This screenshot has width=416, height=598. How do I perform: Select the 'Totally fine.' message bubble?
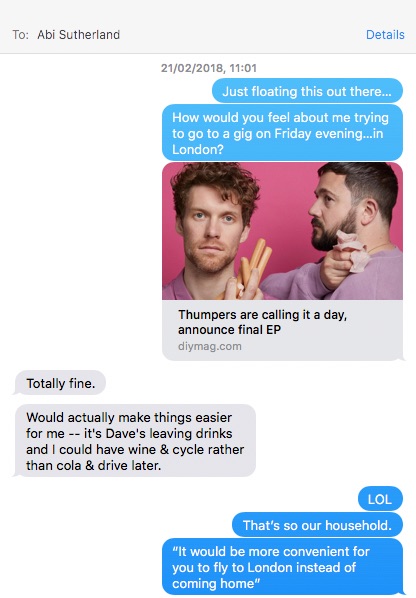60,383
